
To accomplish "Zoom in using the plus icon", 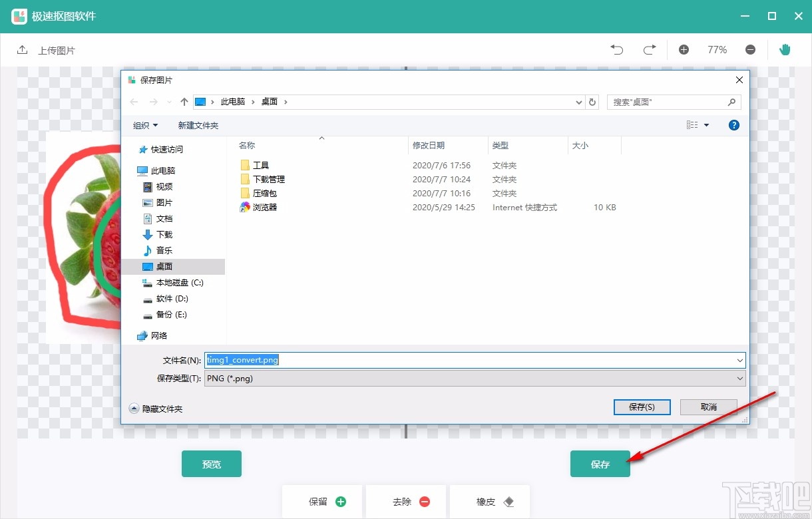I will [x=684, y=49].
